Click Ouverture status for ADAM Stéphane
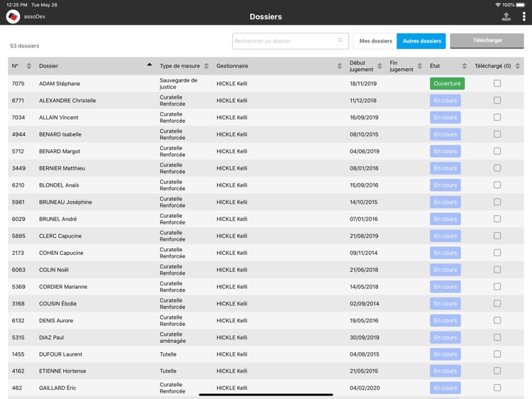This screenshot has height=399, width=532. coord(447,84)
